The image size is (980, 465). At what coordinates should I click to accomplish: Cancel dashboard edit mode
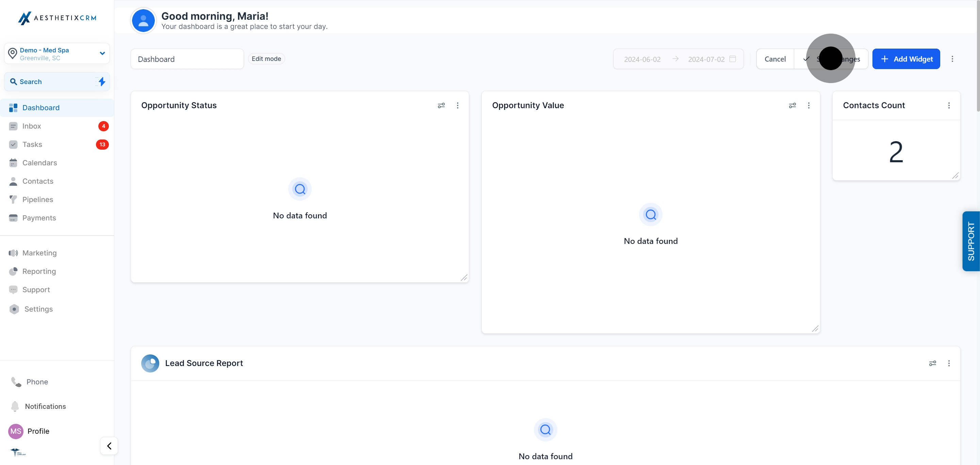774,59
